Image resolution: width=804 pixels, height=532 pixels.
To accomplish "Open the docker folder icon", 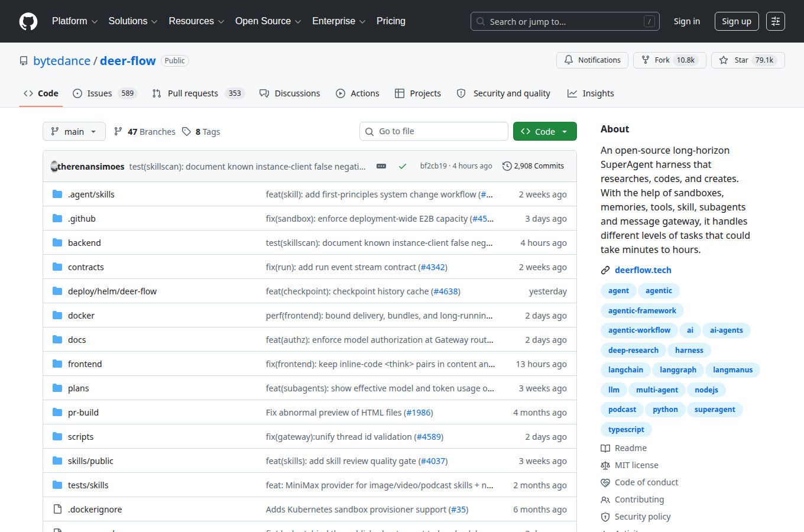I will (57, 315).
